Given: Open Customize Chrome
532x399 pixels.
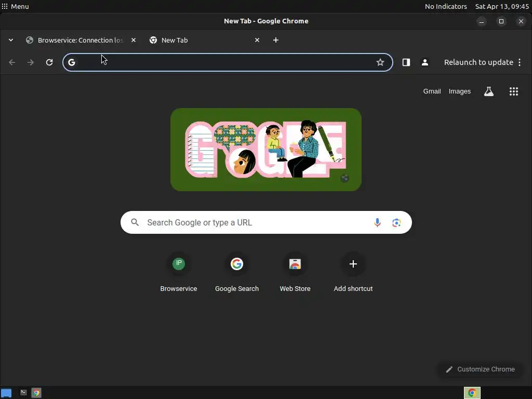Looking at the screenshot, I should tap(480, 369).
